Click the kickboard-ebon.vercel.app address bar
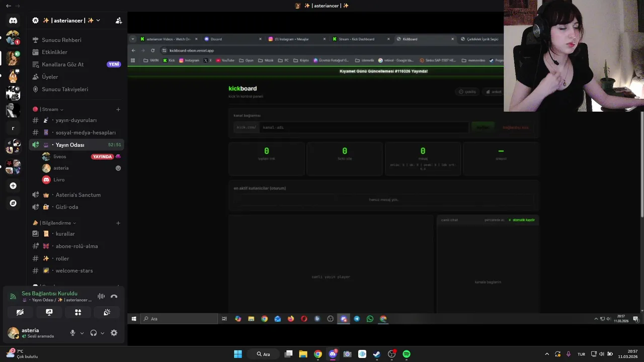The height and width of the screenshot is (362, 644). pyautogui.click(x=332, y=50)
